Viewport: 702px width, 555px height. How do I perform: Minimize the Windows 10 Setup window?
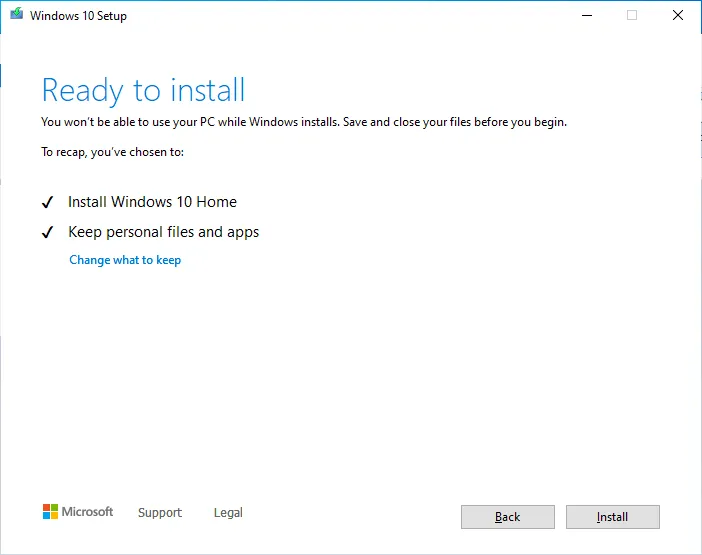[587, 16]
